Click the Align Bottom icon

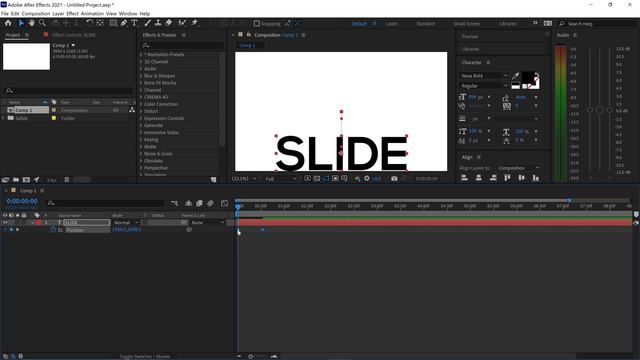[536, 178]
